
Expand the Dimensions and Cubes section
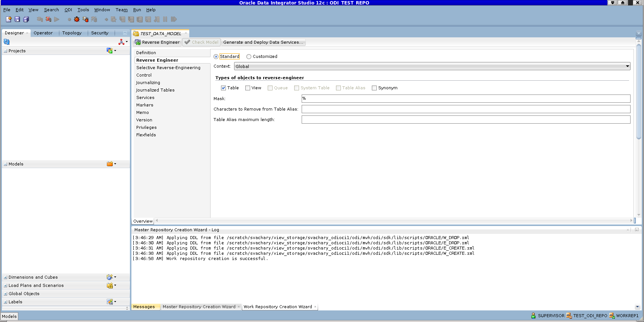click(6, 277)
